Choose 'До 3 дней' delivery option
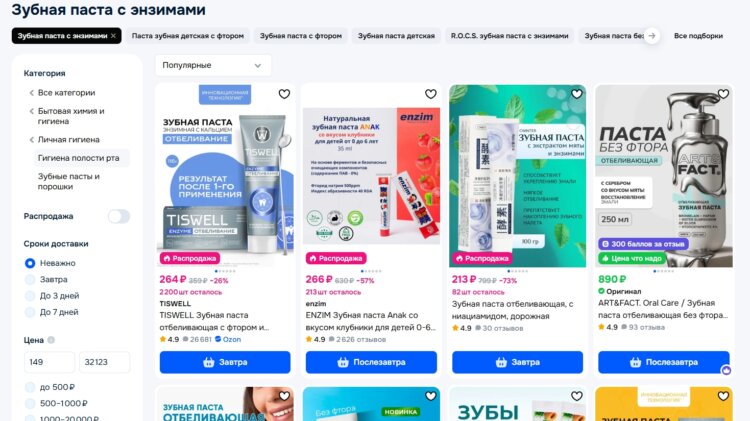Viewport: 750px width, 421px height. [x=30, y=296]
